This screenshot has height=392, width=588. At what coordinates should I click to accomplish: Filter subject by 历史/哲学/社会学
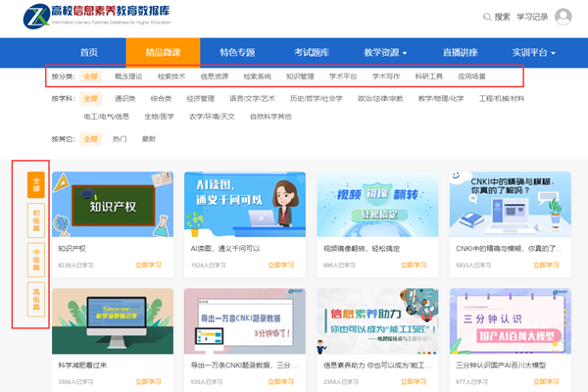pos(317,99)
